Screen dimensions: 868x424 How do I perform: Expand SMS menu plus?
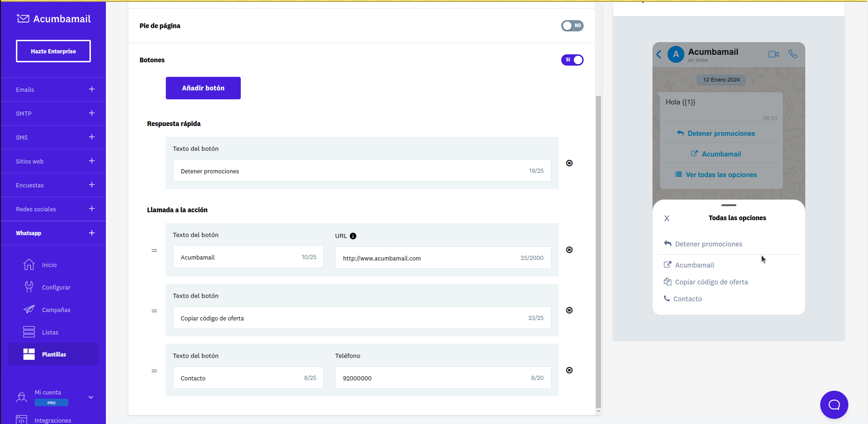tap(92, 137)
